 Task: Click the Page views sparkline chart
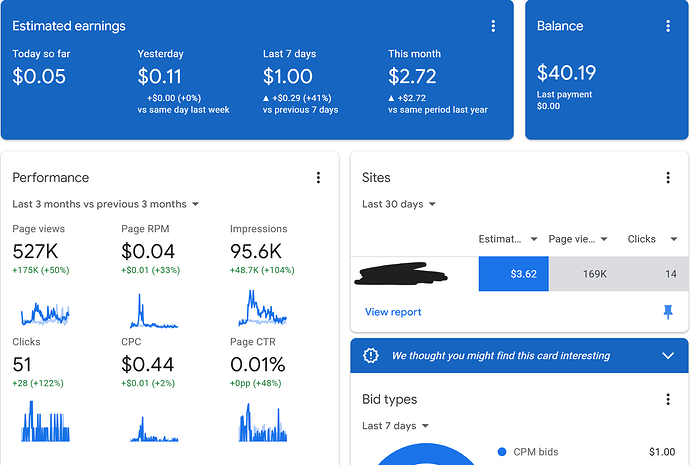(x=45, y=313)
